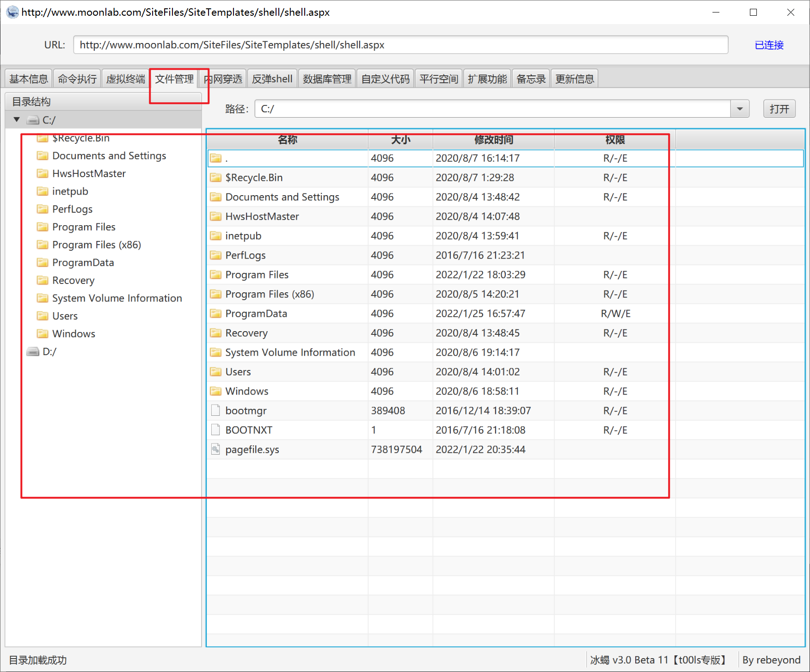
Task: Sort by 大小 column header
Action: pyautogui.click(x=401, y=140)
